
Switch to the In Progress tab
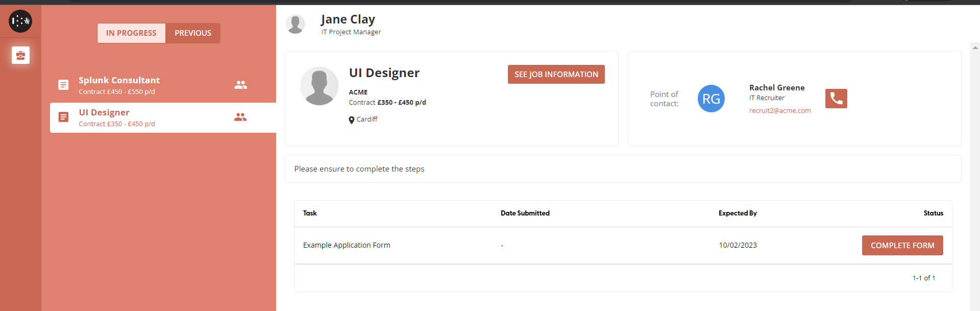click(131, 33)
